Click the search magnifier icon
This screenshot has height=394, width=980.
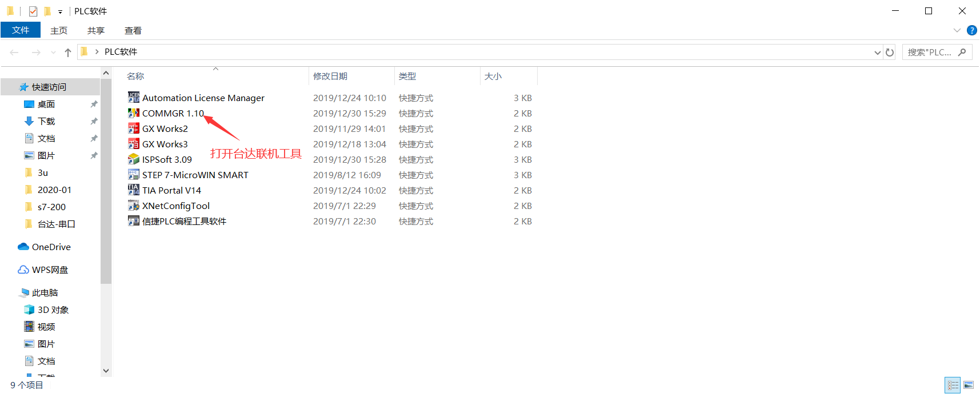[x=962, y=52]
